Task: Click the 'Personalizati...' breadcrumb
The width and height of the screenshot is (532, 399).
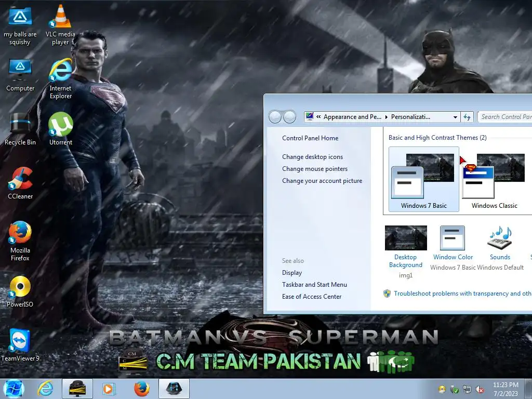Action: tap(410, 117)
